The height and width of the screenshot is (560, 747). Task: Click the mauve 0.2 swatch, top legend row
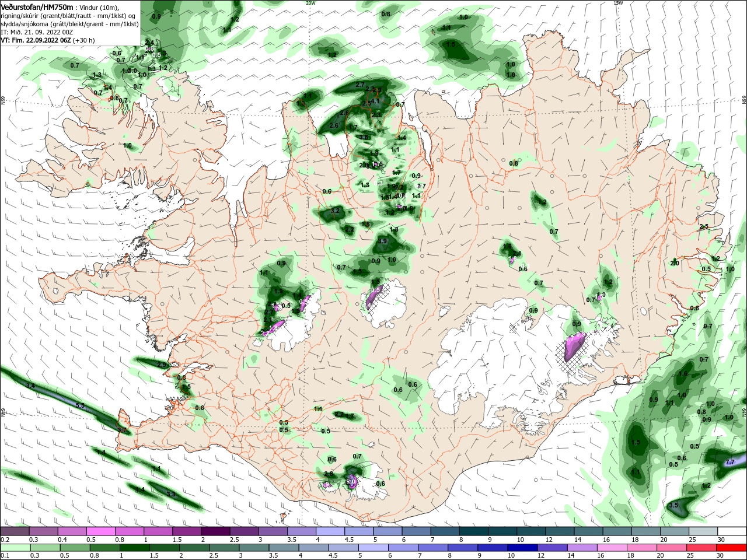coord(15,531)
